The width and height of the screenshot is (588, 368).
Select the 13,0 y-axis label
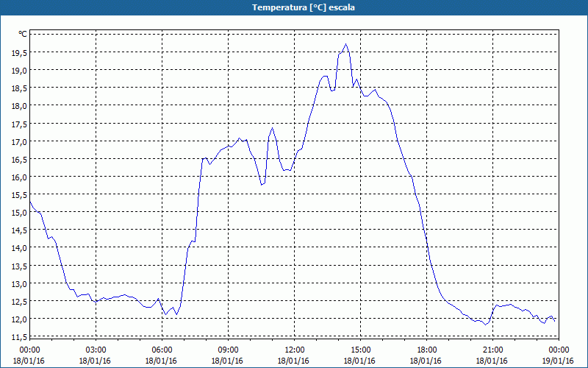pos(19,284)
